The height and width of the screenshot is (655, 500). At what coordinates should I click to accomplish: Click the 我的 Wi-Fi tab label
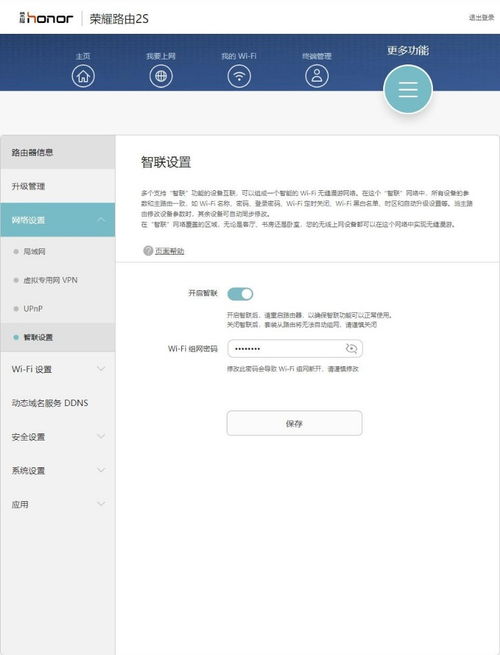click(239, 56)
